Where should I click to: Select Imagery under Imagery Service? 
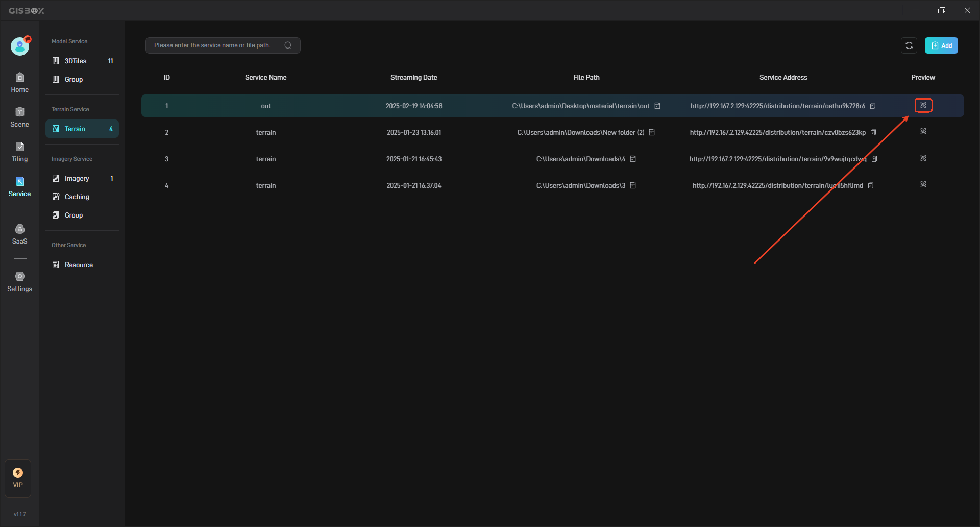coord(77,178)
